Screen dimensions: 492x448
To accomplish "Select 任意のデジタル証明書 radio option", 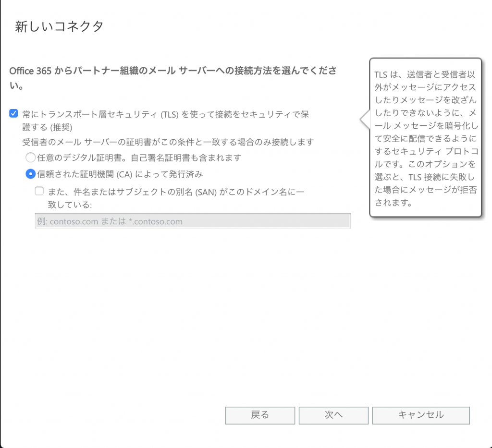I will [x=30, y=157].
